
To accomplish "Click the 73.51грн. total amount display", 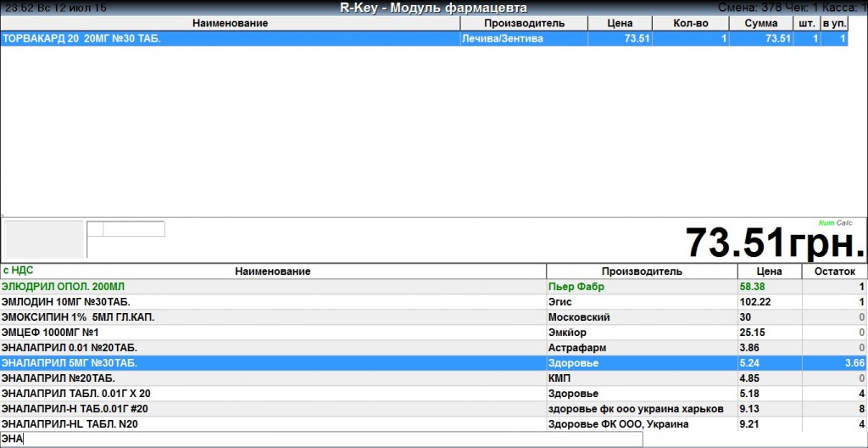I will click(x=774, y=244).
